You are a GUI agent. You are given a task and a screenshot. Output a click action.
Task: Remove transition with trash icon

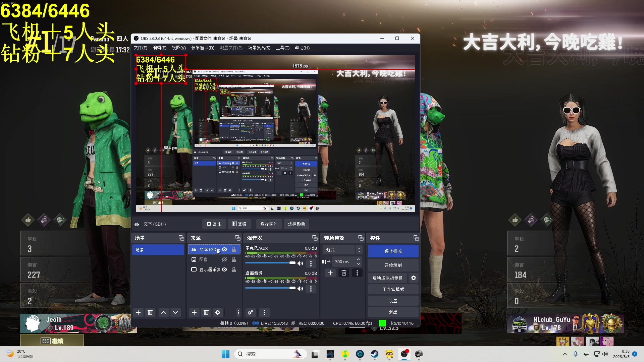344,273
